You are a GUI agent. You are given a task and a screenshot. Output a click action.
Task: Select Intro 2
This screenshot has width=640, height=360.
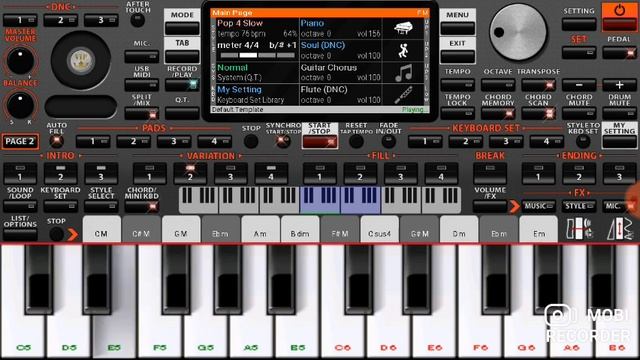tap(60, 173)
